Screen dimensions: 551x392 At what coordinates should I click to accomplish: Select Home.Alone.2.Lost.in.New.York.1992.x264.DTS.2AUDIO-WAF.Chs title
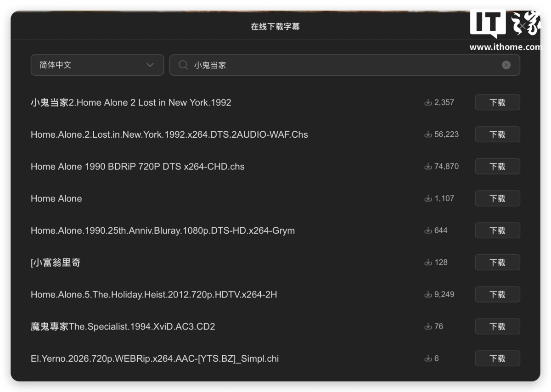[x=169, y=134]
